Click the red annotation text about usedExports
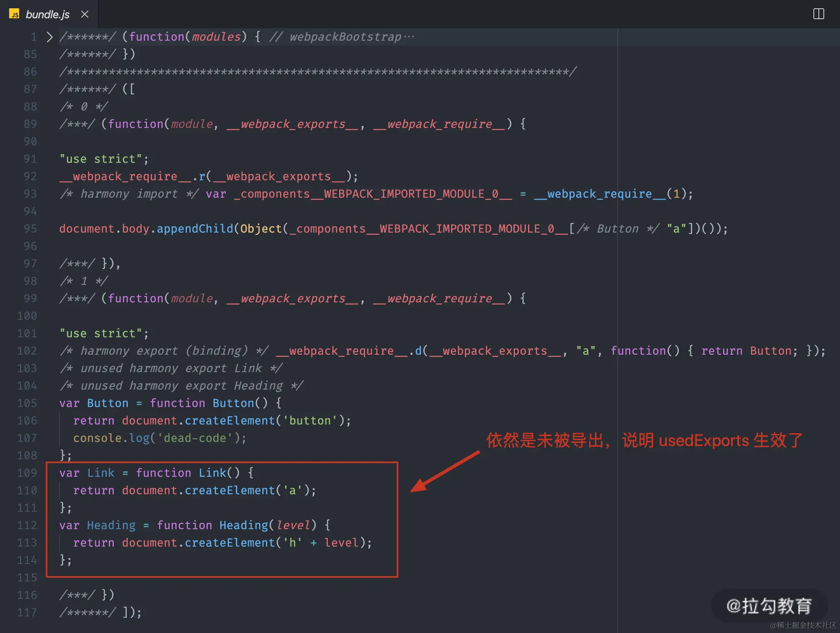 [x=644, y=440]
